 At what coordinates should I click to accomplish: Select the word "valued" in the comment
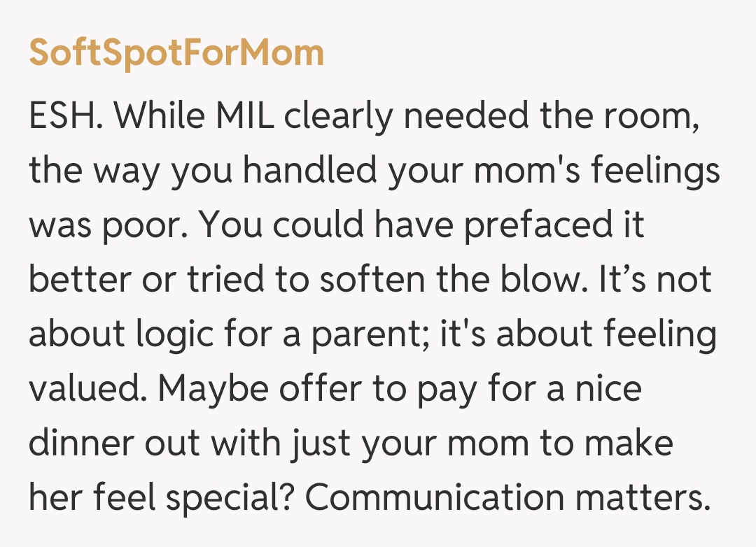(x=81, y=388)
